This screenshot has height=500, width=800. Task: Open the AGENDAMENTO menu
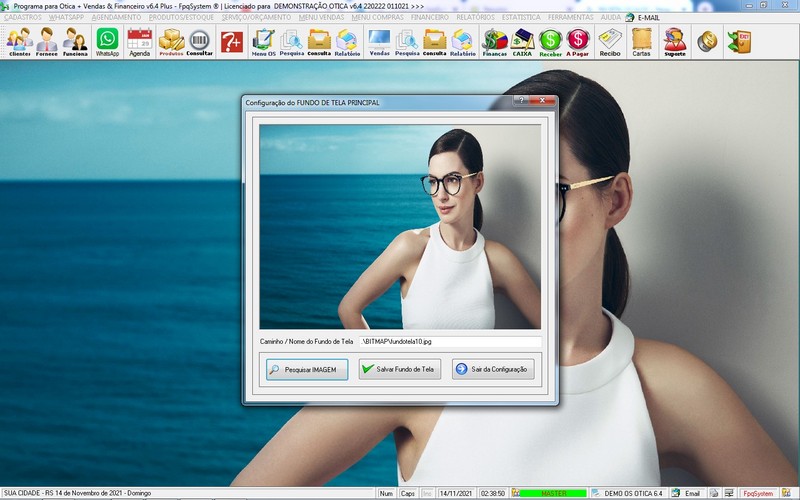click(116, 17)
